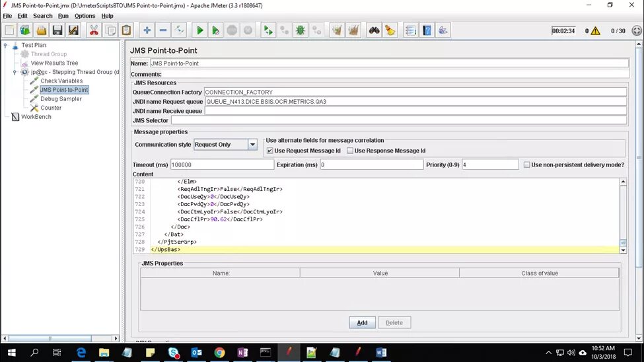644x362 pixels.
Task: Select the Counter tree node
Action: coord(51,108)
